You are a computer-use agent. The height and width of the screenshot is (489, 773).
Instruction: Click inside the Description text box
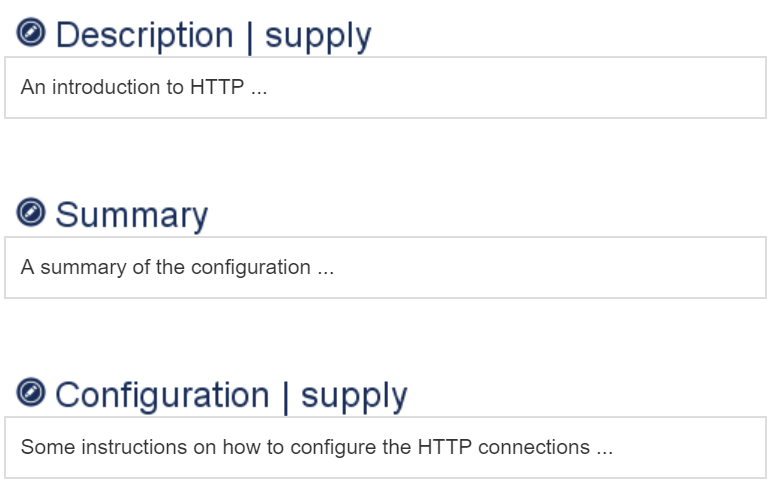[x=500, y=87]
